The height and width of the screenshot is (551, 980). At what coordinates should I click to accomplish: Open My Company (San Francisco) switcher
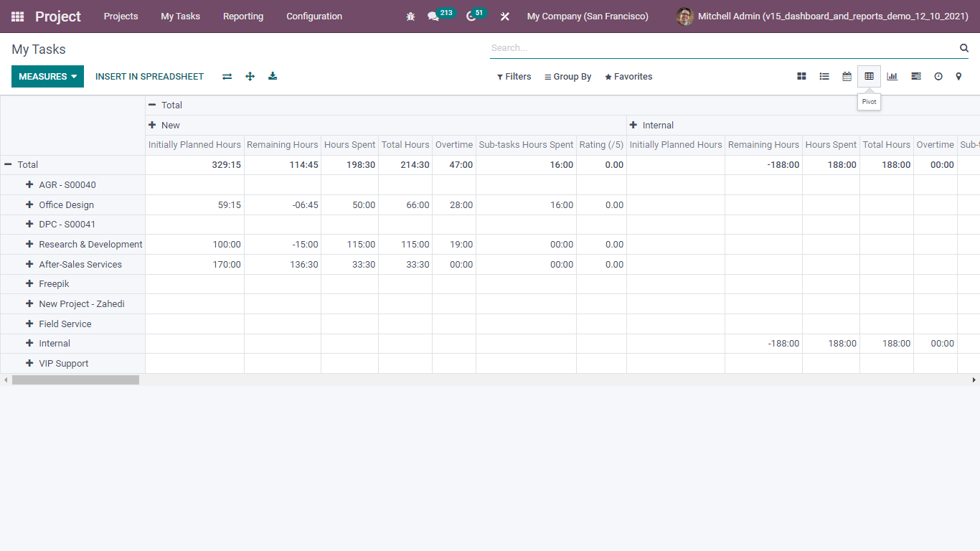click(x=588, y=17)
